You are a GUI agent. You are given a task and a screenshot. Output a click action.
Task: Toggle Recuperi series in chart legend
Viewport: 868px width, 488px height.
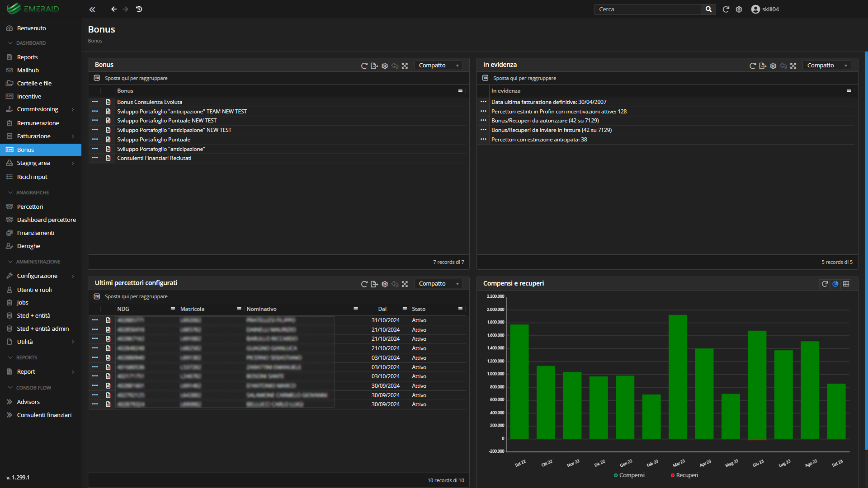point(684,475)
